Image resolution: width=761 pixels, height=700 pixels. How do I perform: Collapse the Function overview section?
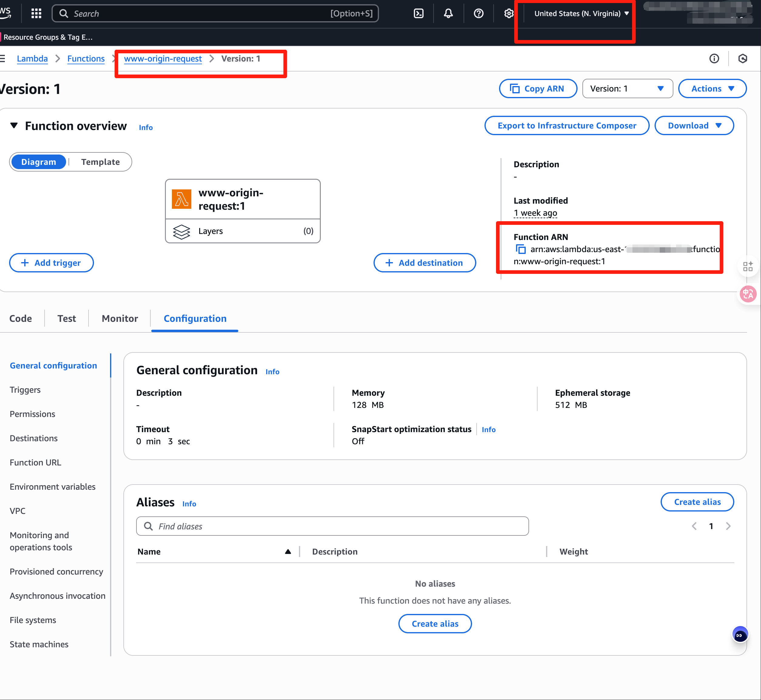(x=14, y=126)
